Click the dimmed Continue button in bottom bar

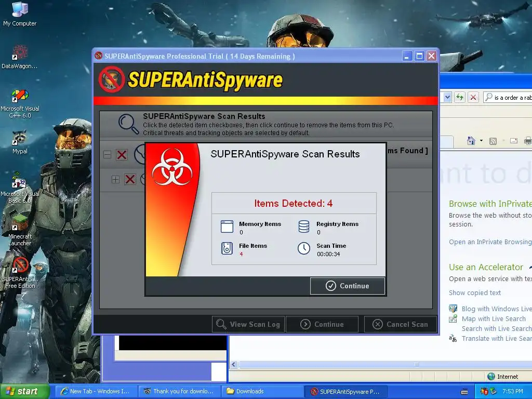pos(322,324)
